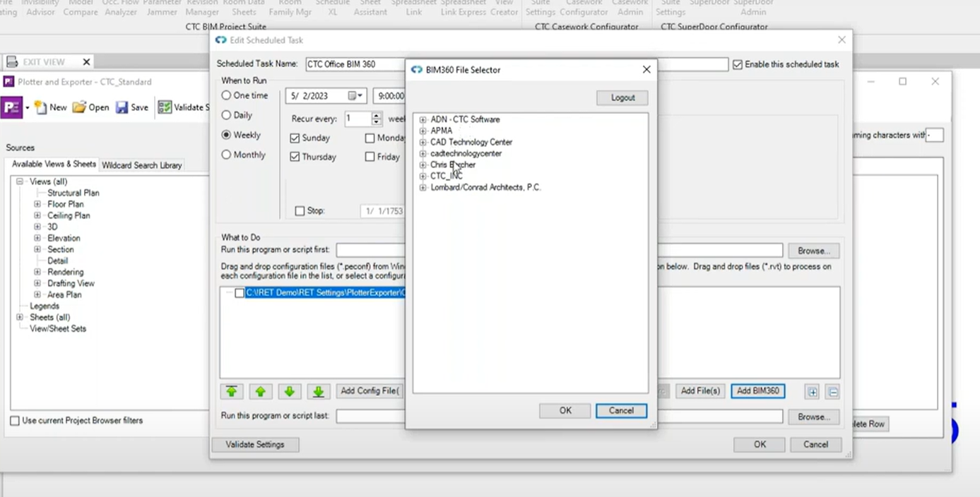This screenshot has height=497, width=980.
Task: Move config to top with first green arrow
Action: (232, 391)
